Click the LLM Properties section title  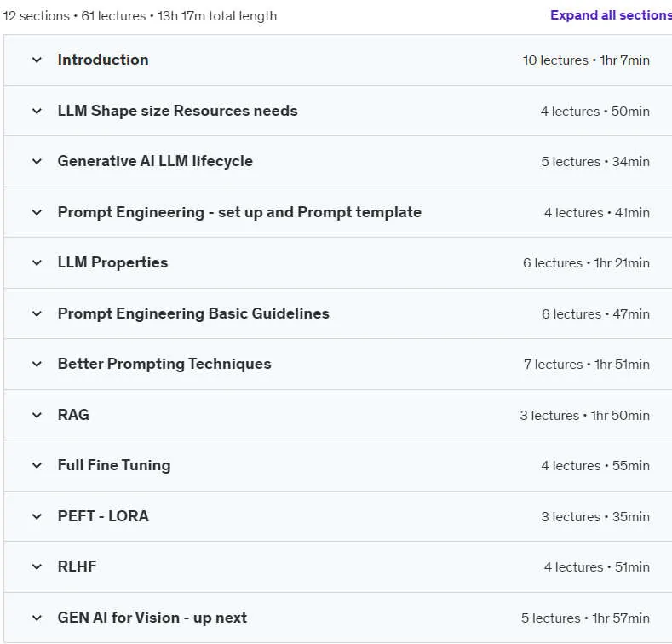click(x=112, y=262)
